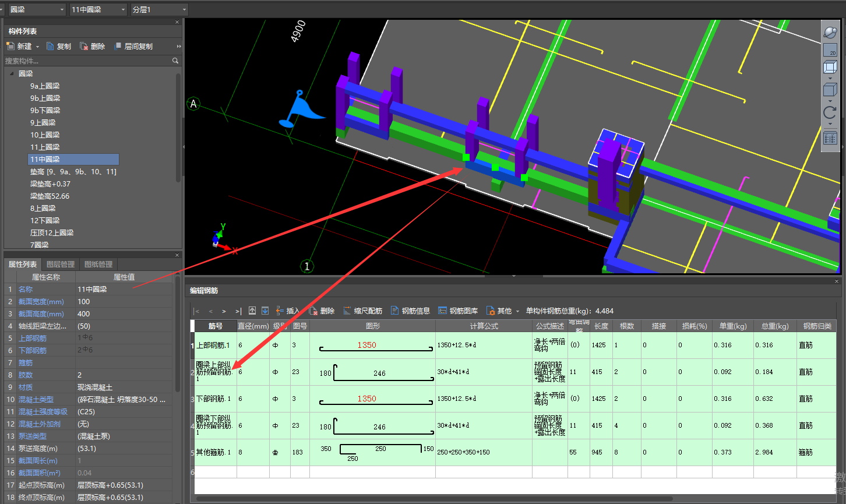Select 压顶12上圈梁 in the component tree
Screen dimensions: 846x504
coord(52,233)
